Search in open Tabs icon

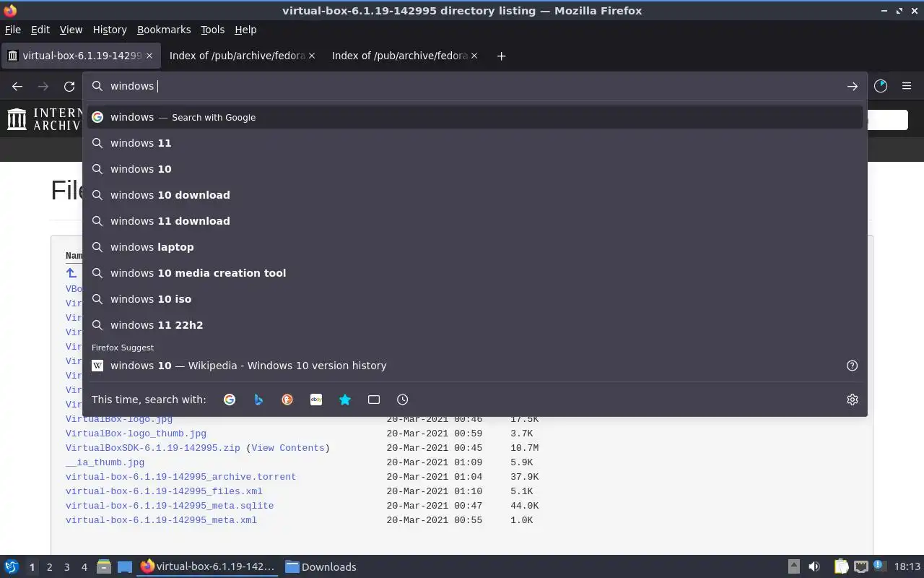tap(374, 400)
